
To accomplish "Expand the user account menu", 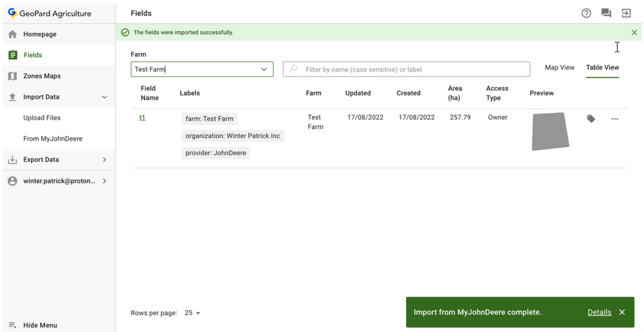I will pyautogui.click(x=105, y=181).
